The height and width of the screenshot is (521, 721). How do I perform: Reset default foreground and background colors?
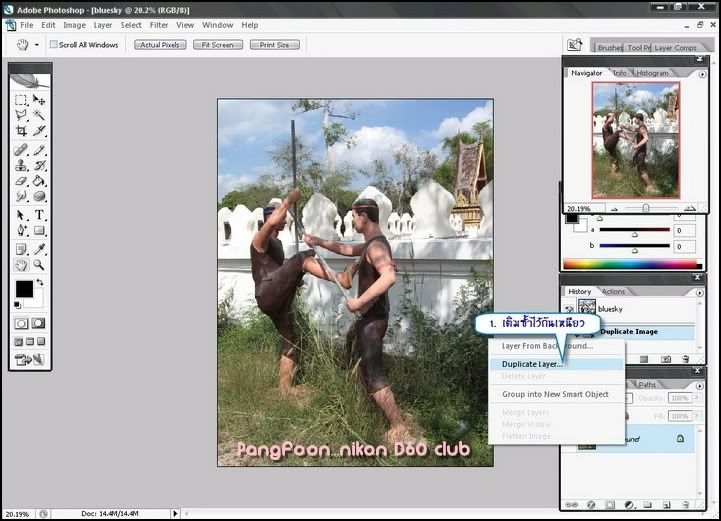click(17, 304)
